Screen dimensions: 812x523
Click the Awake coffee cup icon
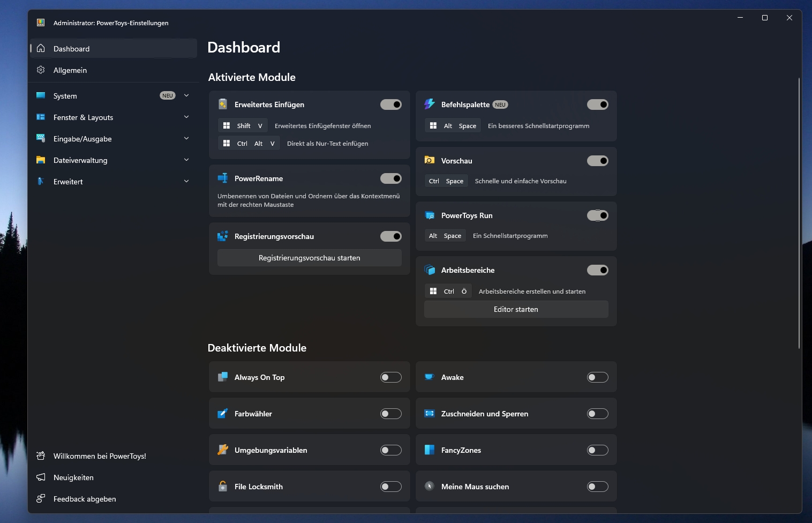(x=430, y=377)
